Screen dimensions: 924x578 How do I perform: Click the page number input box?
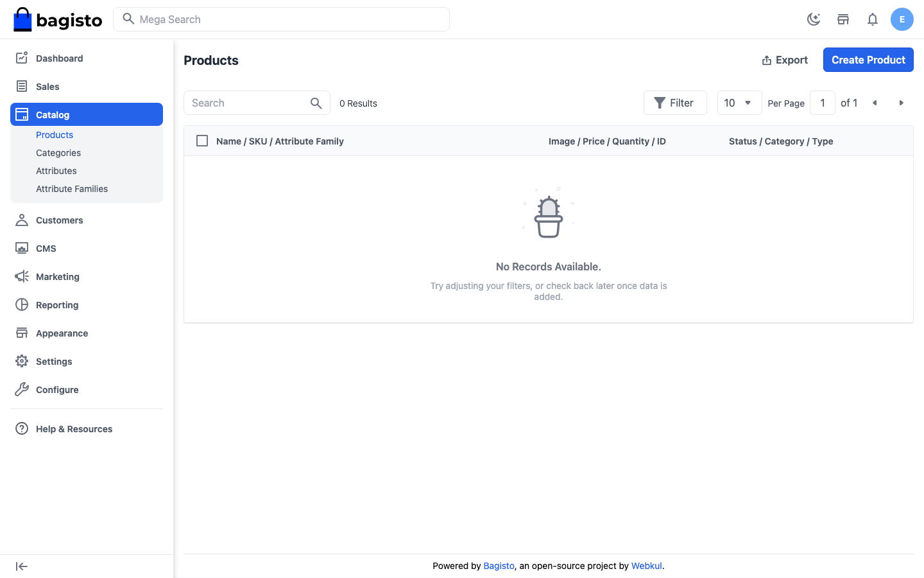coord(823,103)
